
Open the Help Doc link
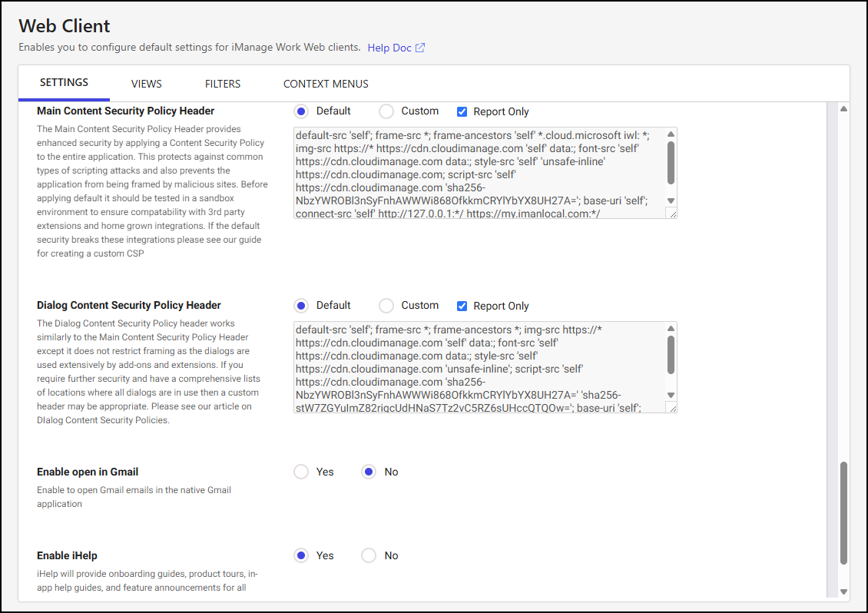389,48
